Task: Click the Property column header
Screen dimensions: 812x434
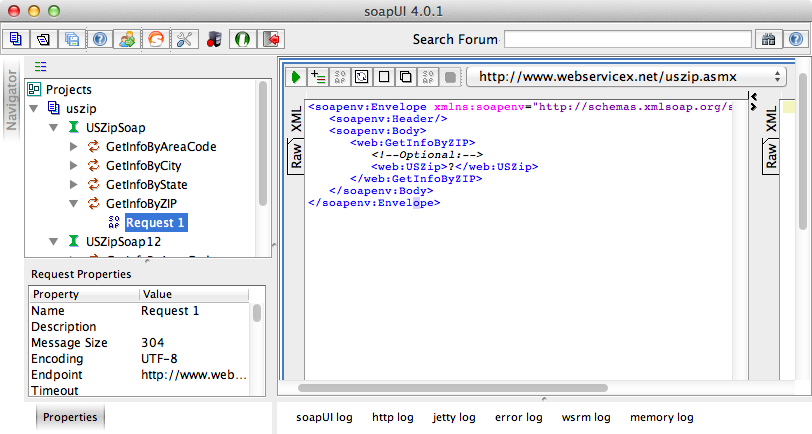Action: pyautogui.click(x=84, y=294)
